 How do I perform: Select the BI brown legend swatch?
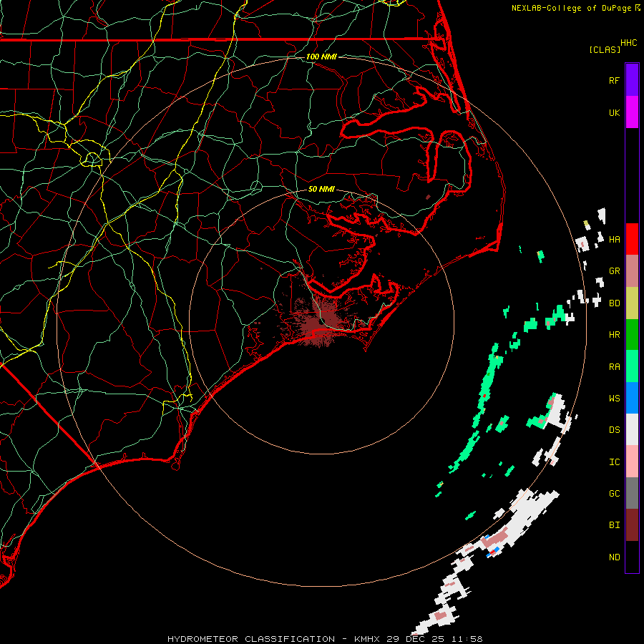pos(632,525)
